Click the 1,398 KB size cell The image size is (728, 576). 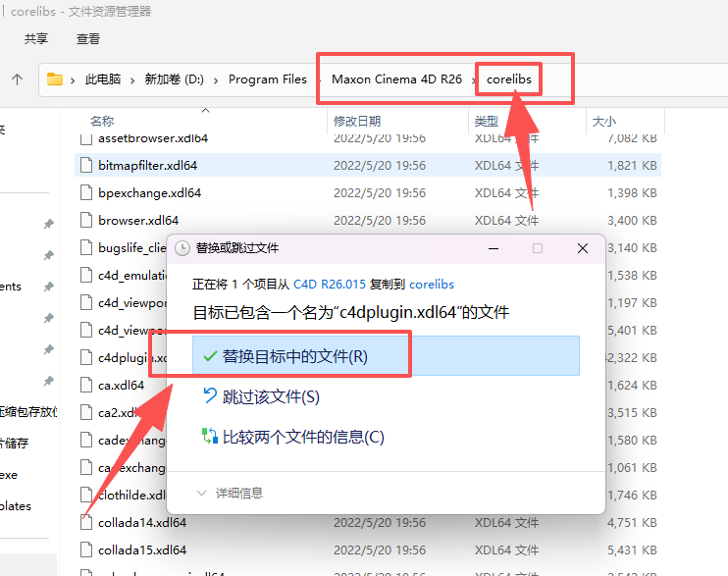coord(632,192)
